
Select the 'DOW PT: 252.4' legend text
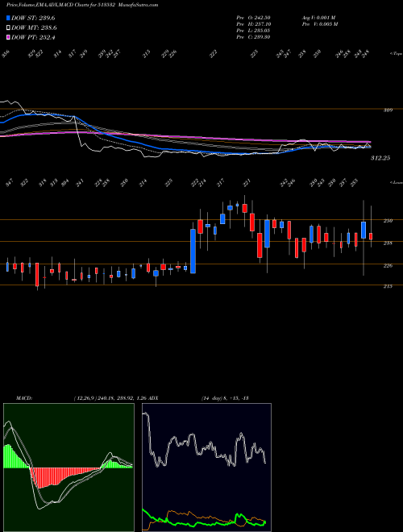click(x=33, y=37)
